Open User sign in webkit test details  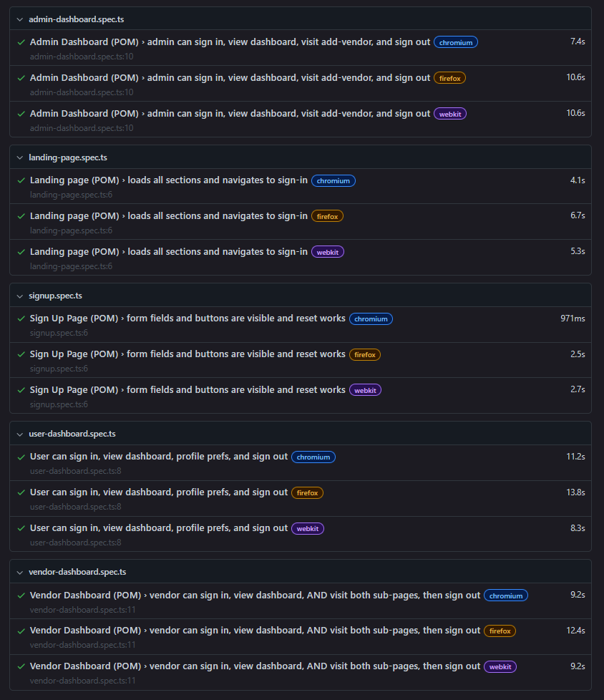click(158, 528)
